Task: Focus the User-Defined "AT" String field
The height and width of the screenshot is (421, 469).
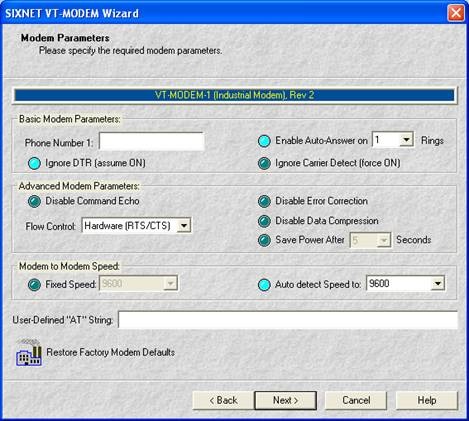Action: tap(288, 320)
